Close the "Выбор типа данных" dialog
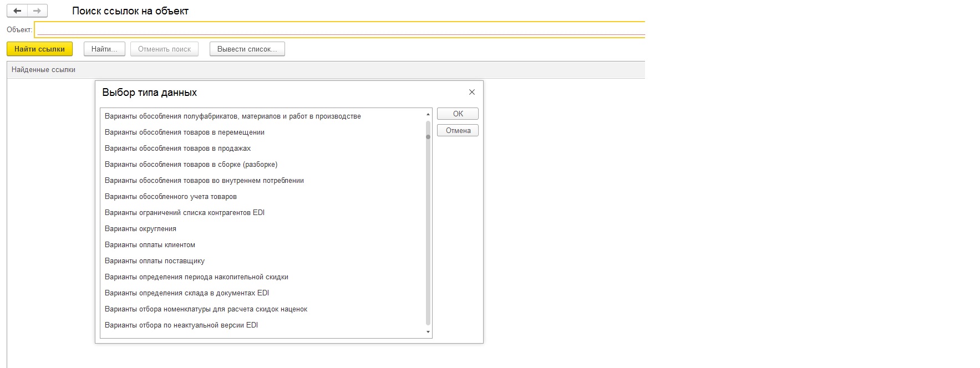 [472, 92]
